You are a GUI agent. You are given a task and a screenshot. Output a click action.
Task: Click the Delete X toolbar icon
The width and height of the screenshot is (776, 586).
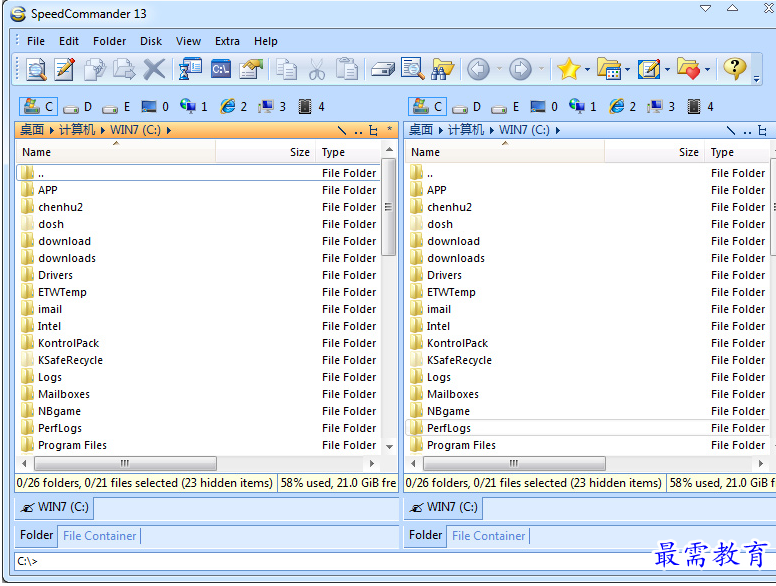point(154,69)
